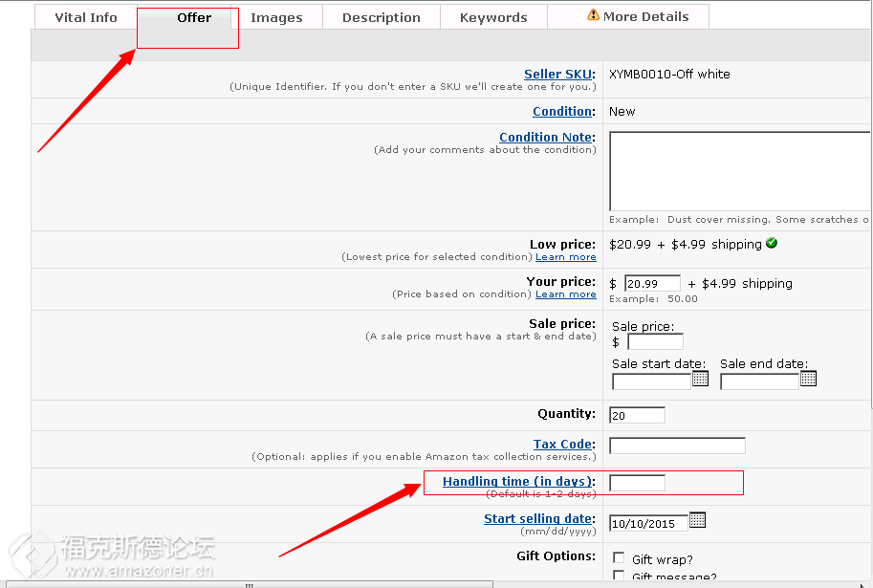Viewport: 873px width, 588px height.
Task: Enable the Gift message checkbox
Action: (619, 577)
